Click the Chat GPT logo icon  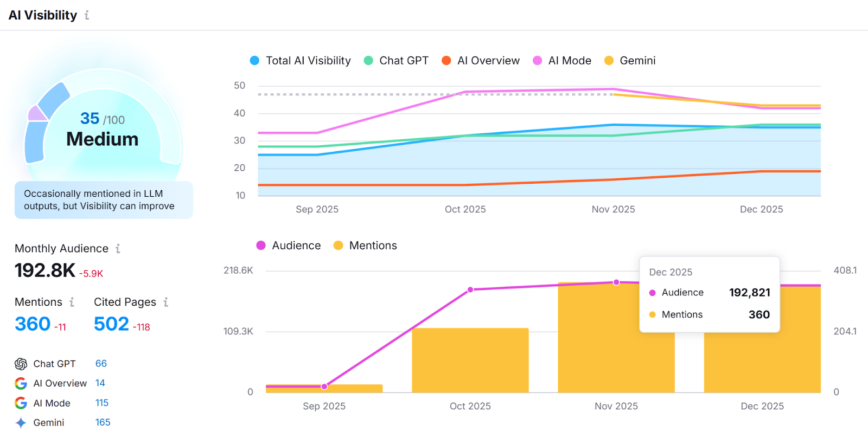pyautogui.click(x=21, y=364)
